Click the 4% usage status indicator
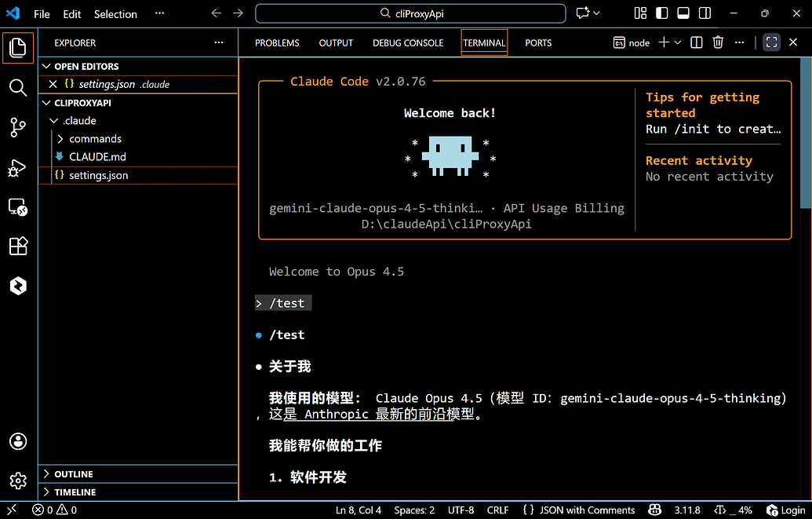The image size is (812, 519). point(733,510)
